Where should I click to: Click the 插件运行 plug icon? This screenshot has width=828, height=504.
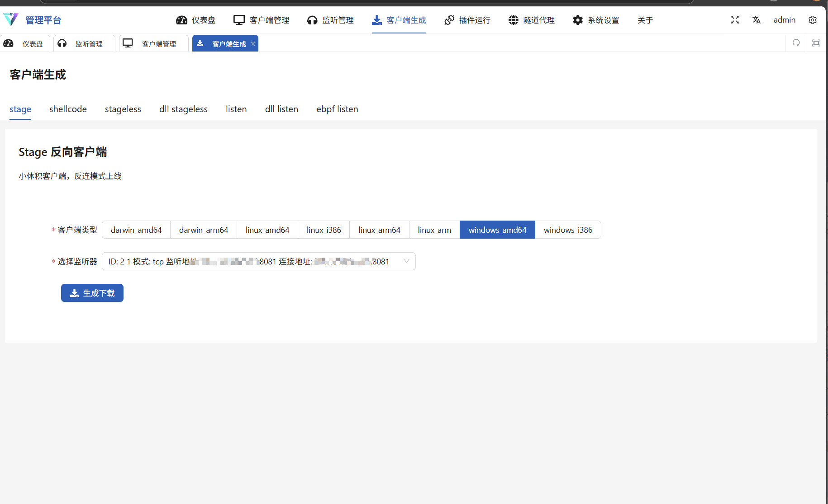click(x=449, y=20)
